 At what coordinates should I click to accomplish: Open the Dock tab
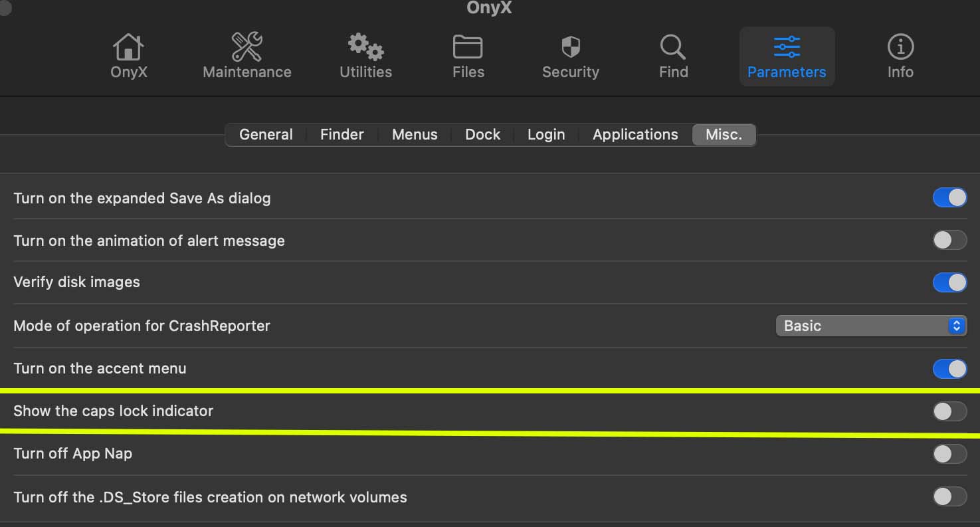pos(482,135)
